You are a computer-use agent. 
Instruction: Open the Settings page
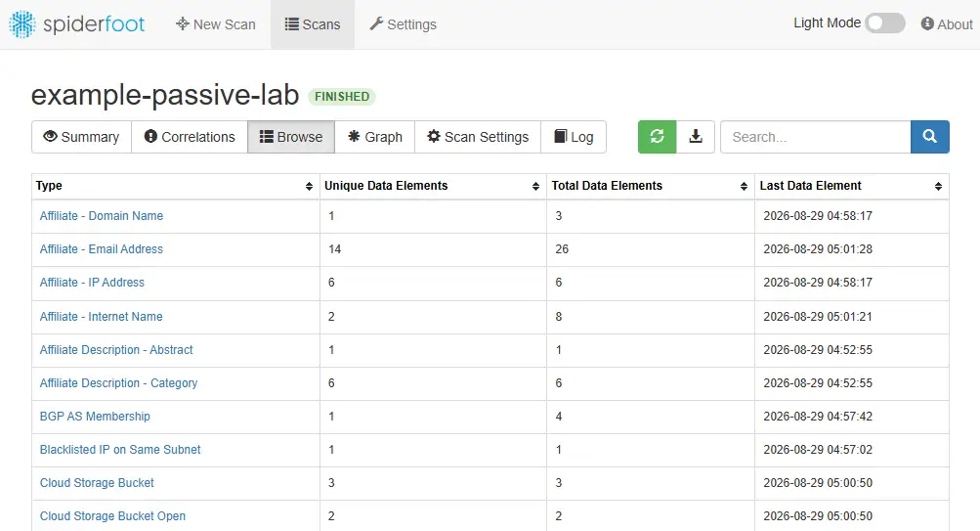[404, 24]
